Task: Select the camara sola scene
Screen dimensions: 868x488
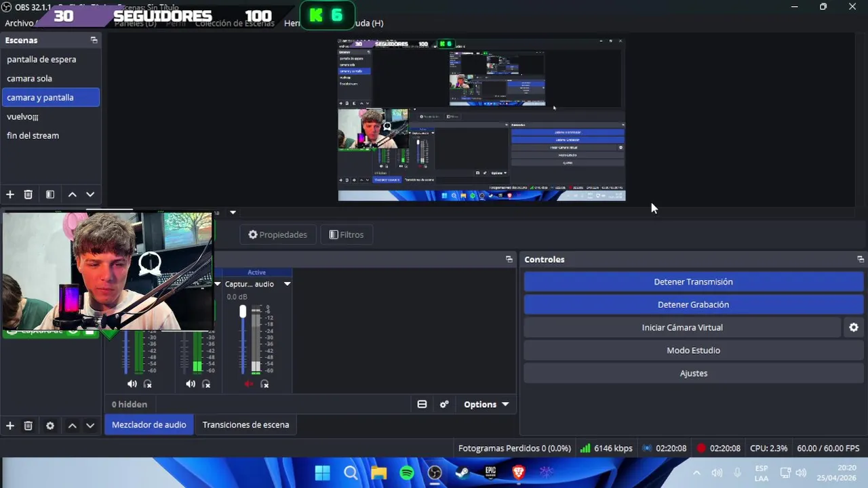Action: pyautogui.click(x=51, y=78)
